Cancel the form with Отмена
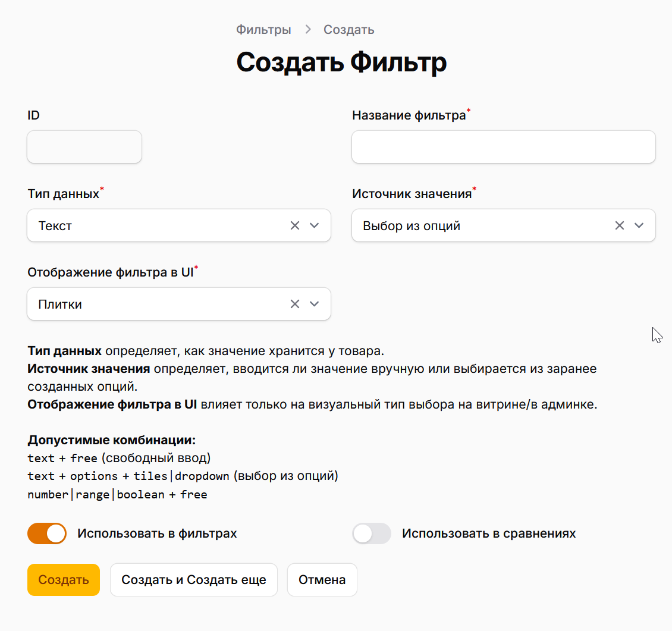Image resolution: width=672 pixels, height=631 pixels. (x=322, y=579)
